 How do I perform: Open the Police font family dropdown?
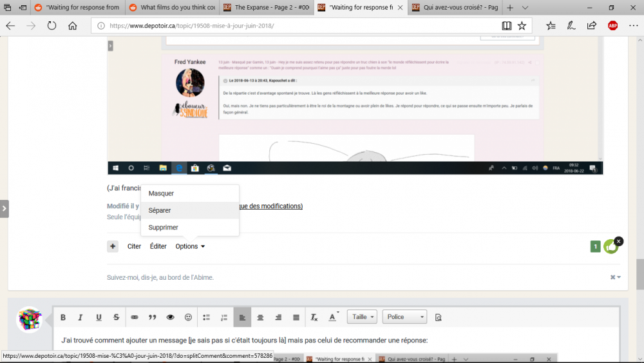coord(404,317)
